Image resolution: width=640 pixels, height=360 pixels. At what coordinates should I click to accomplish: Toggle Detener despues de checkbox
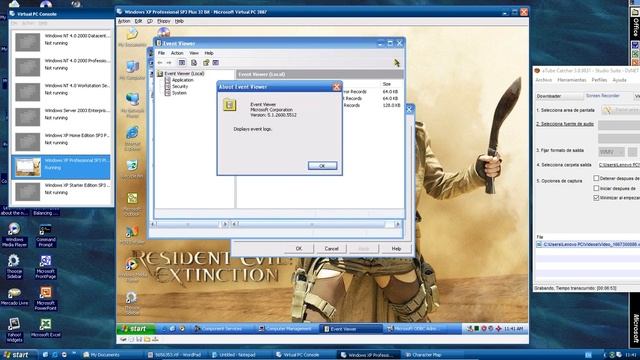pyautogui.click(x=596, y=178)
